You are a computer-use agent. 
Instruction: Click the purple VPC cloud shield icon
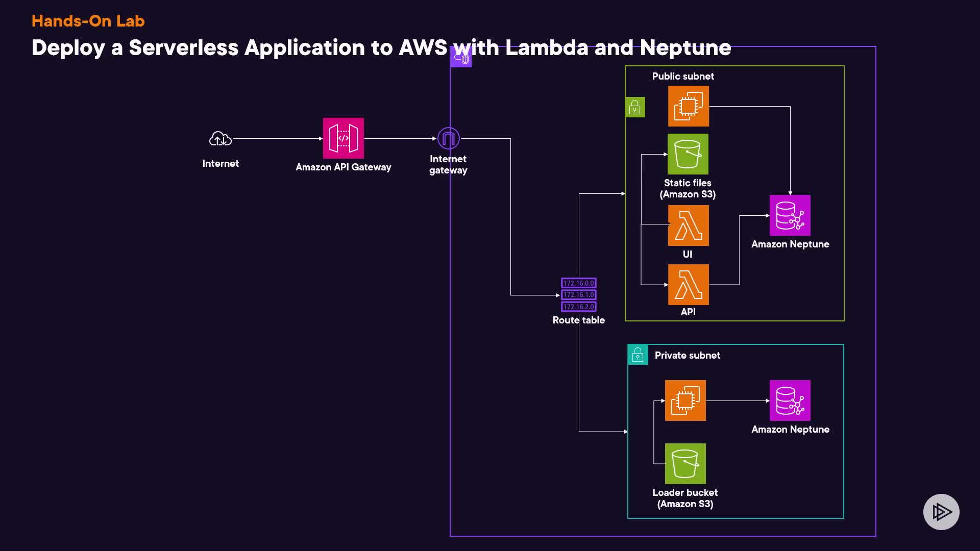(x=461, y=58)
